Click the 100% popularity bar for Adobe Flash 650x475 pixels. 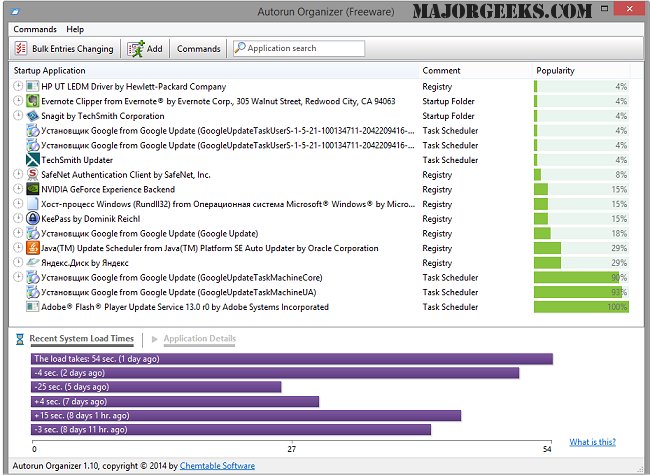[x=581, y=307]
